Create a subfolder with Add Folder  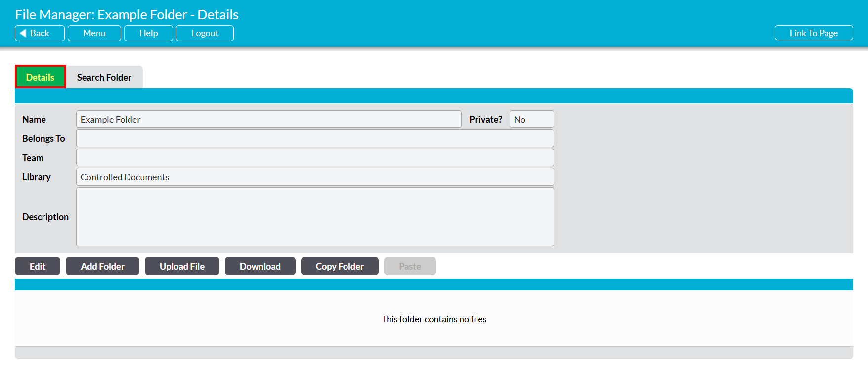pyautogui.click(x=102, y=266)
